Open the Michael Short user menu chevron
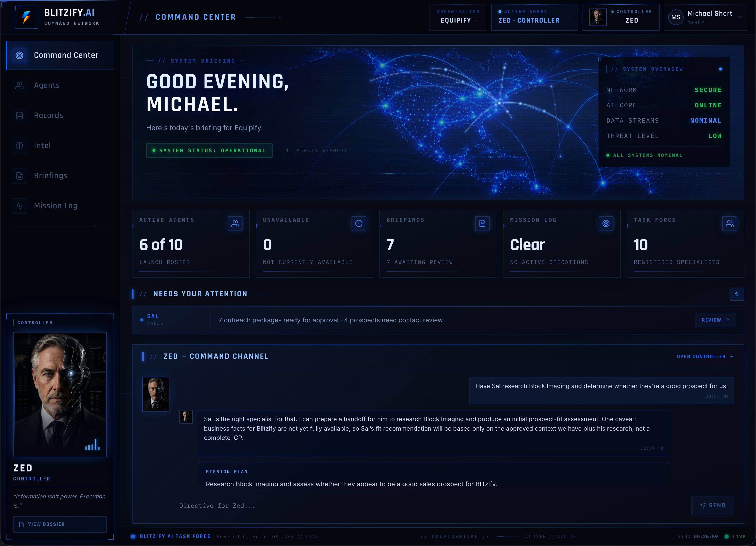This screenshot has height=546, width=756. [x=740, y=17]
